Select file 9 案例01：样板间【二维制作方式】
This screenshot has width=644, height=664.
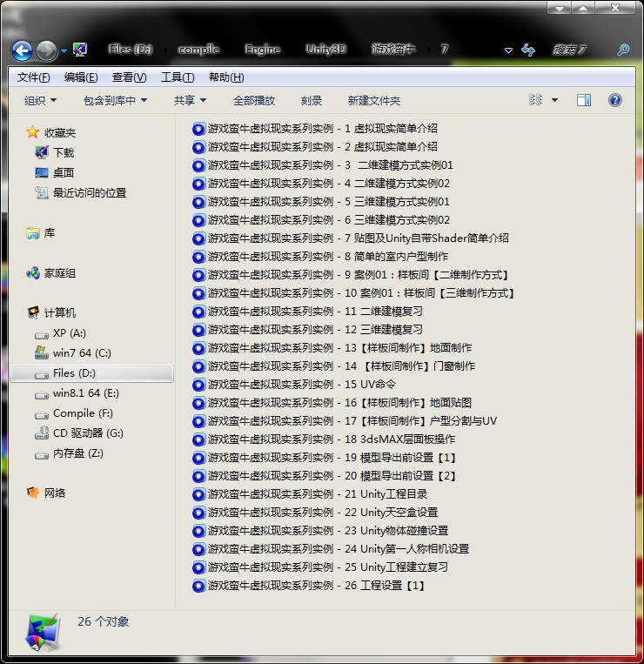pos(351,275)
